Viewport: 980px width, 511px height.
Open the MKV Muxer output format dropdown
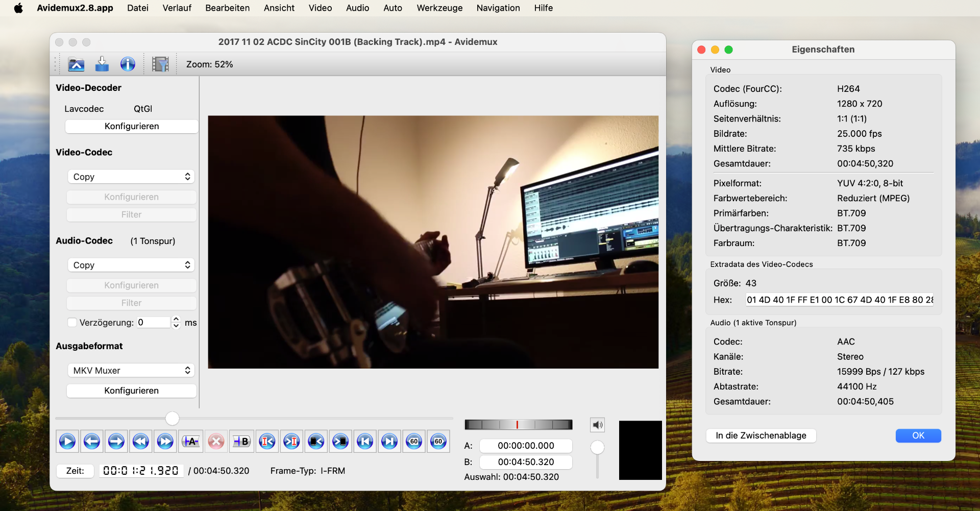coord(131,371)
